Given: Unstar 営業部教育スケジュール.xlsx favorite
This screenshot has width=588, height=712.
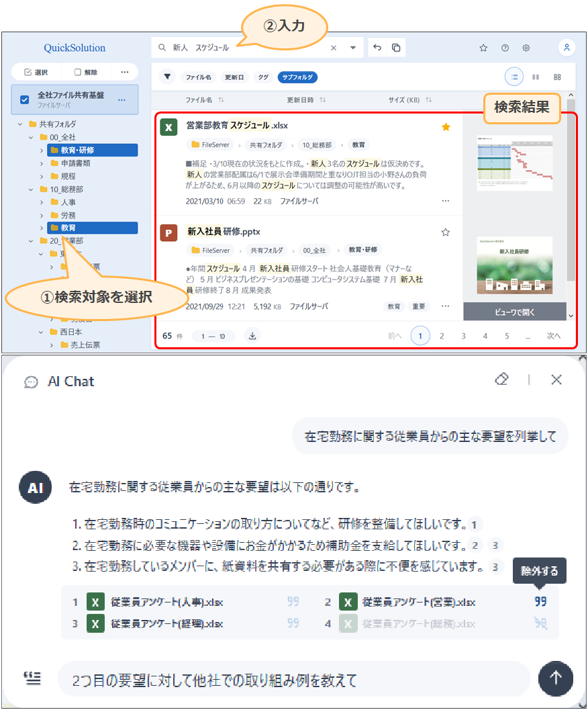Looking at the screenshot, I should point(446,127).
